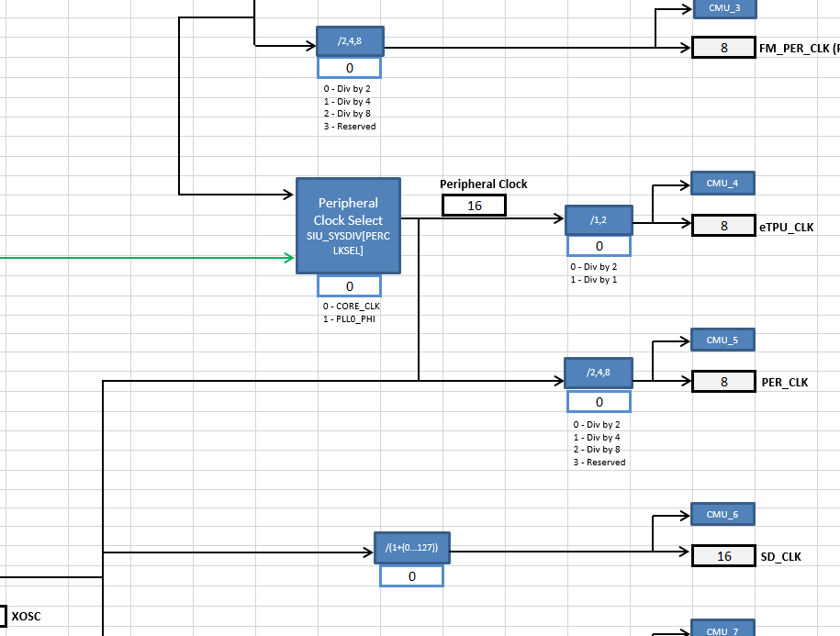840x636 pixels.
Task: Click the CMU_6 monitor block
Action: click(x=721, y=513)
